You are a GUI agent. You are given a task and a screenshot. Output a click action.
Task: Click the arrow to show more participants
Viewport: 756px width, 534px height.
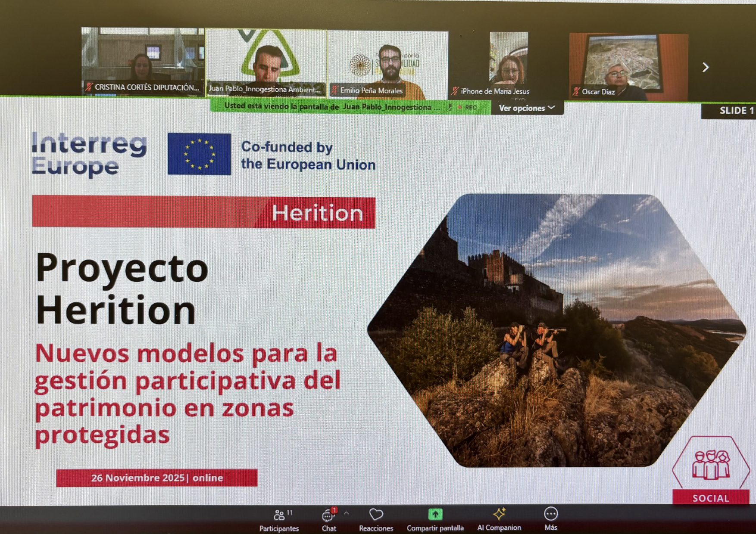[x=706, y=68]
